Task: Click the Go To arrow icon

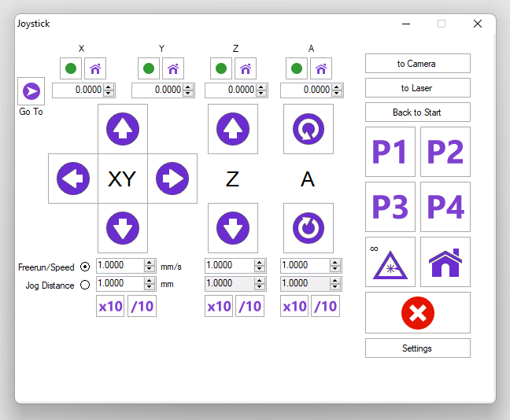Action: point(31,91)
